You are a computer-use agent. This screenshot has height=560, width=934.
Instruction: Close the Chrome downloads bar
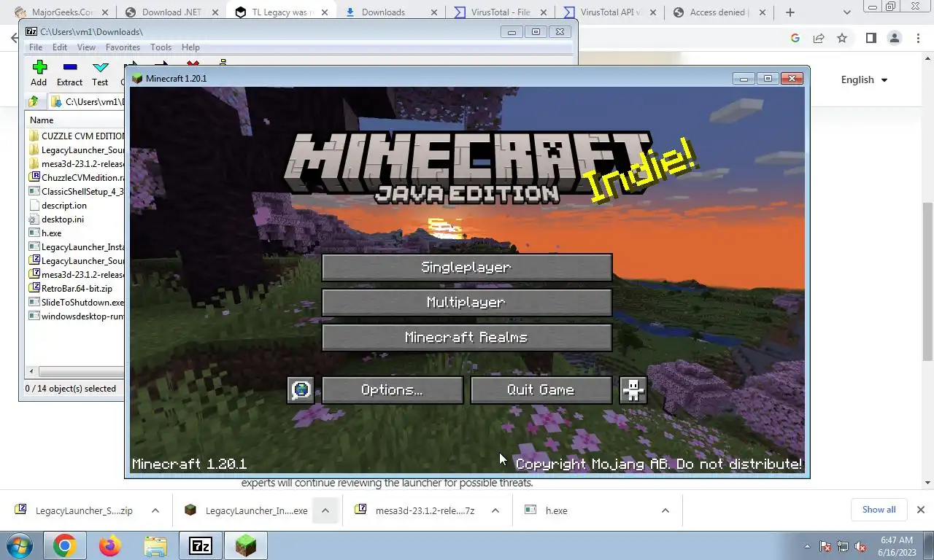click(x=921, y=510)
